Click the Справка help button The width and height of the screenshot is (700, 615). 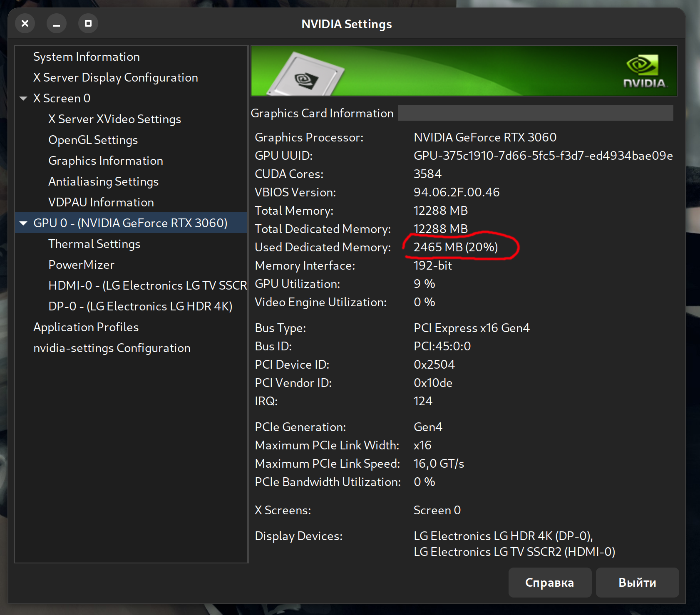click(x=550, y=583)
